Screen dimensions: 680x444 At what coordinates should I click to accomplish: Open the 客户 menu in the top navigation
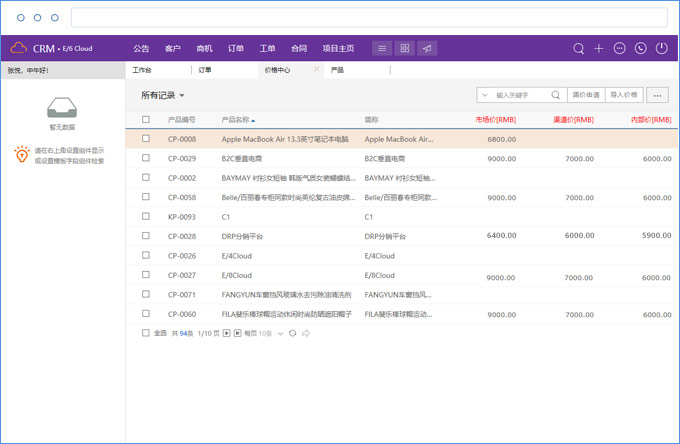tap(173, 48)
